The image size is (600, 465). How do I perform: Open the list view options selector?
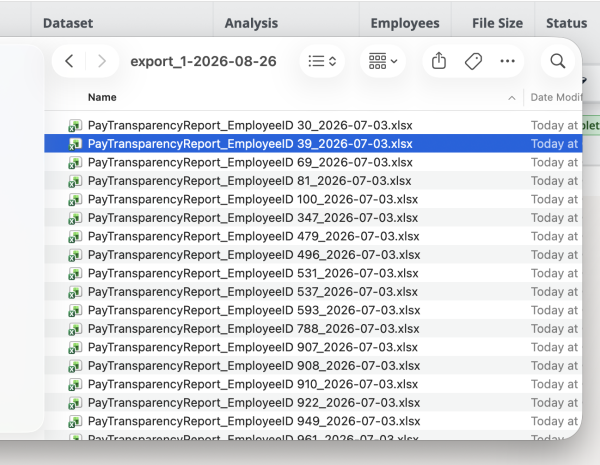pos(322,61)
